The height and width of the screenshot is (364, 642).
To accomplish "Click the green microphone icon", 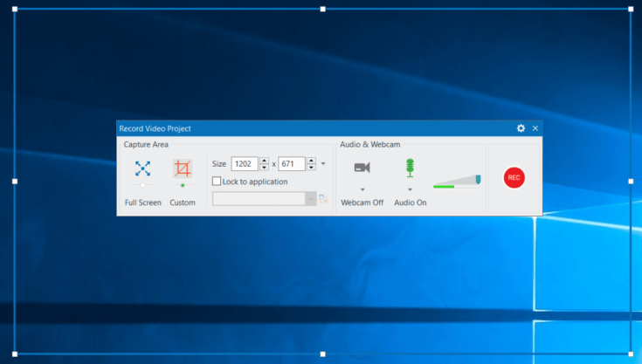I will pos(410,167).
